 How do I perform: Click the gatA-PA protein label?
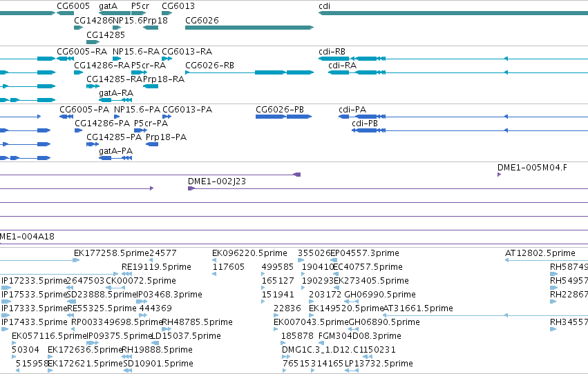tap(115, 151)
